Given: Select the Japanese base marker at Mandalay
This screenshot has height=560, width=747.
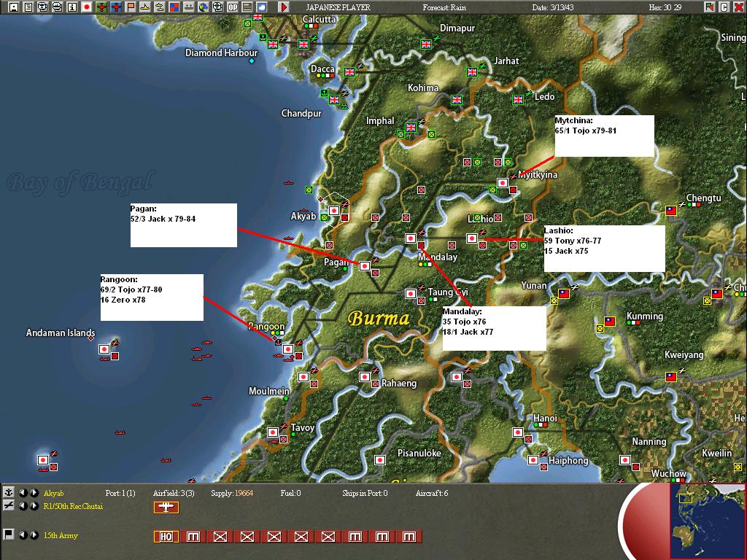Looking at the screenshot, I should (x=410, y=238).
